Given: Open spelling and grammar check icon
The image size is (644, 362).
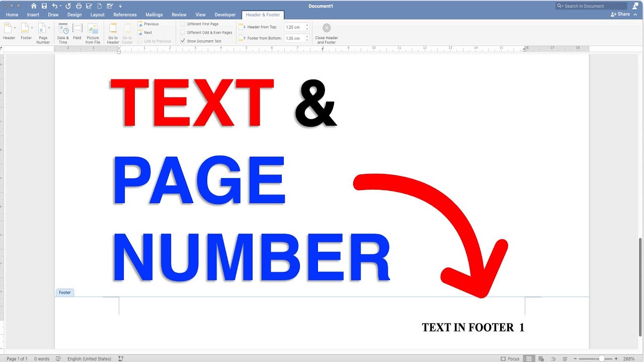Looking at the screenshot, I should pyautogui.click(x=58, y=358).
